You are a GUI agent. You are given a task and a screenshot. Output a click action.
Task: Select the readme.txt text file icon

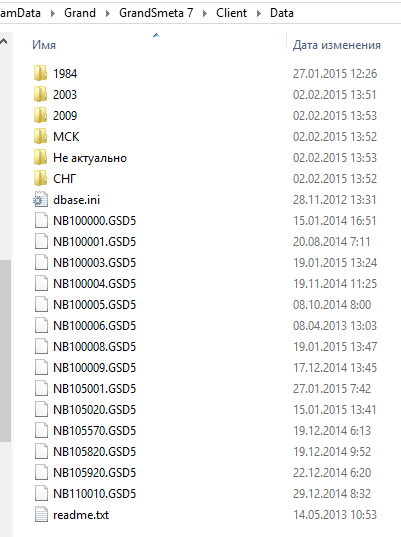(41, 514)
